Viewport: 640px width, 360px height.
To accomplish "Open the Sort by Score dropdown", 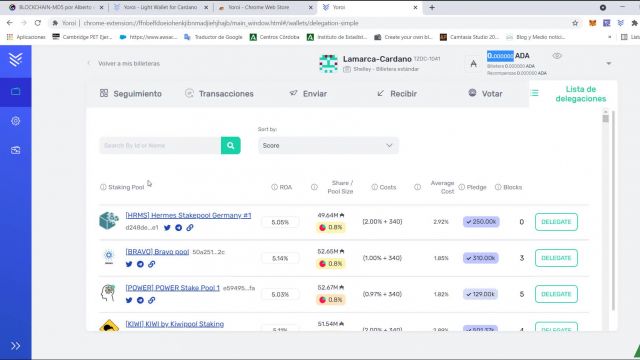I will [x=328, y=146].
